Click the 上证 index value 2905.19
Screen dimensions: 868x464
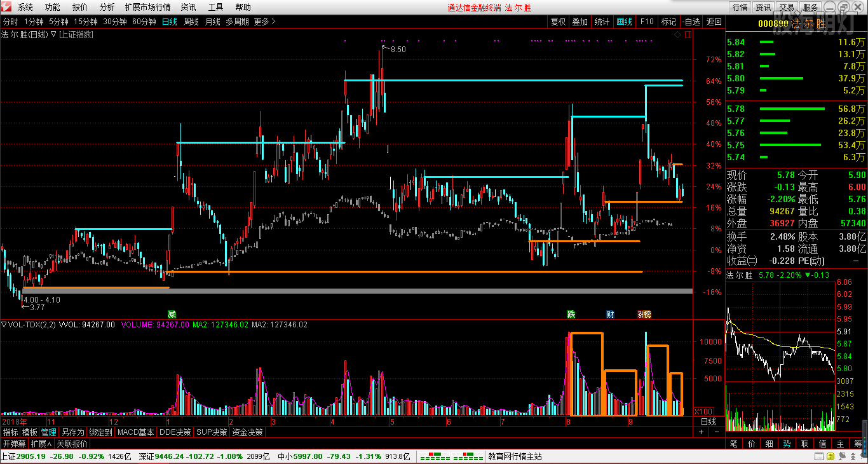(x=30, y=456)
